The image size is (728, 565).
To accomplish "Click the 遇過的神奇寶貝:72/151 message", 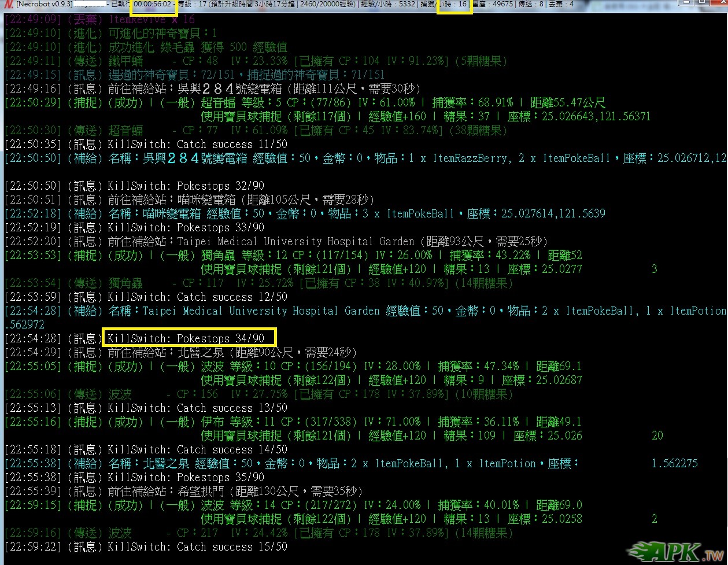I will pyautogui.click(x=194, y=75).
